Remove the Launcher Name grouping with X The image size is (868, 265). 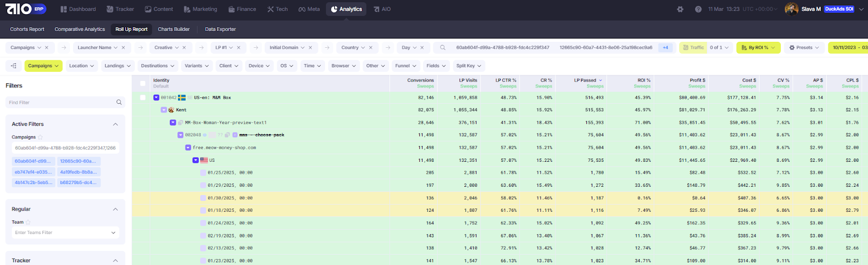pos(123,48)
